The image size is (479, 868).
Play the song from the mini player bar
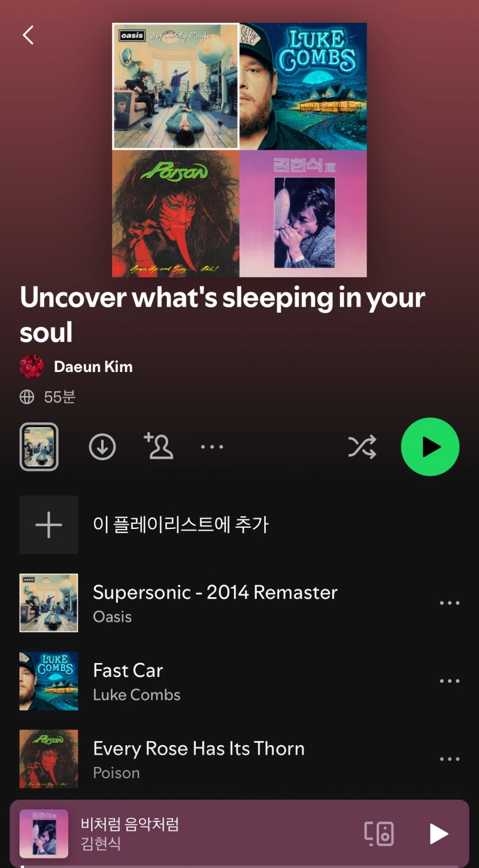click(x=439, y=834)
